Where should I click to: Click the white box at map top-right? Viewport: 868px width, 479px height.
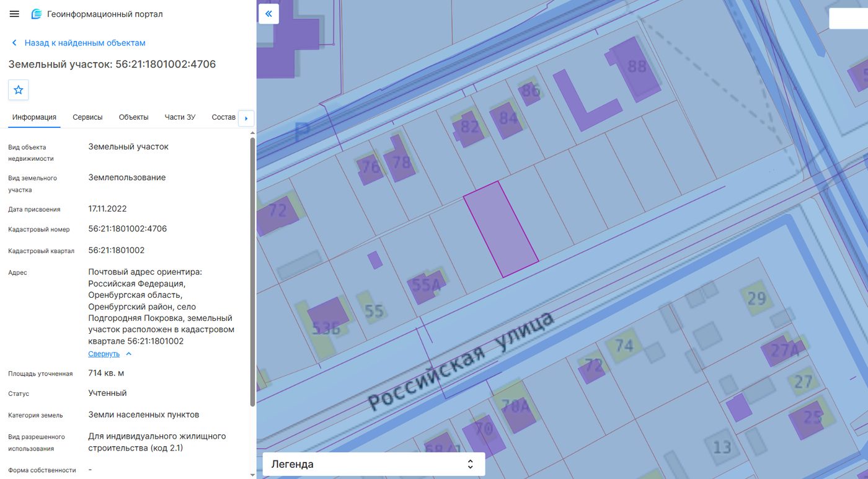tap(848, 19)
